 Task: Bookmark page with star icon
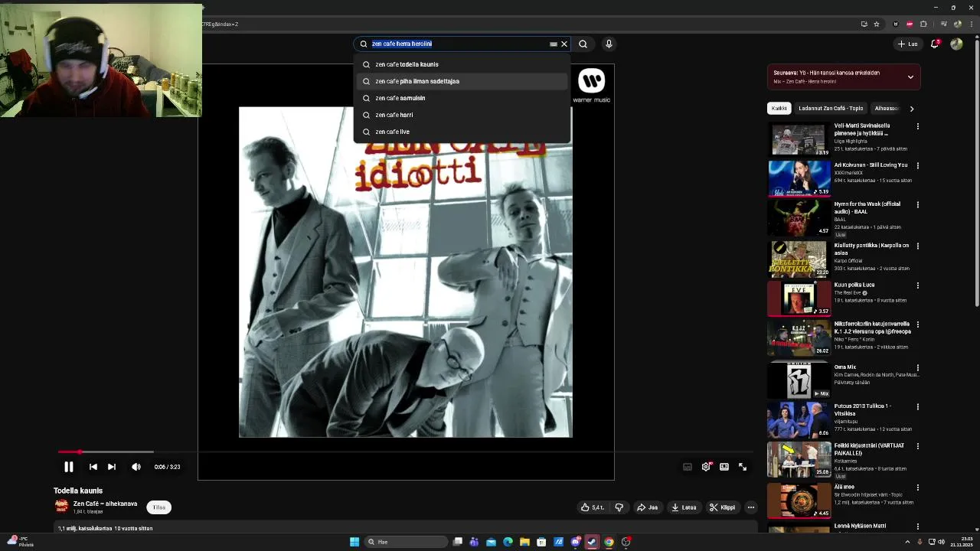(x=877, y=24)
